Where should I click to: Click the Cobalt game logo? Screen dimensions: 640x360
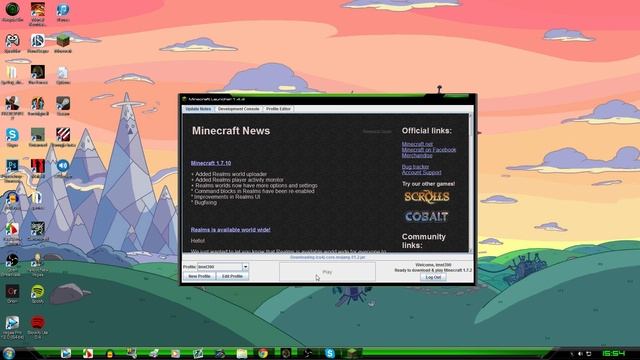(427, 216)
